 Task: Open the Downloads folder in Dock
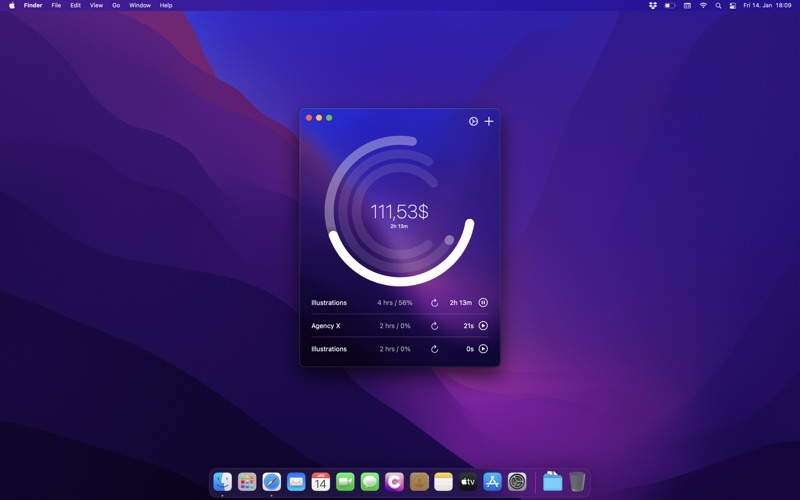(552, 481)
